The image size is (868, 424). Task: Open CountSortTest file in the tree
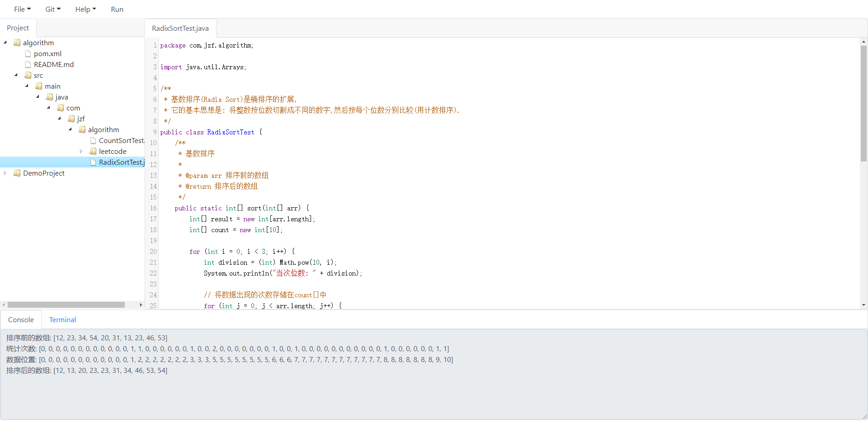(122, 140)
